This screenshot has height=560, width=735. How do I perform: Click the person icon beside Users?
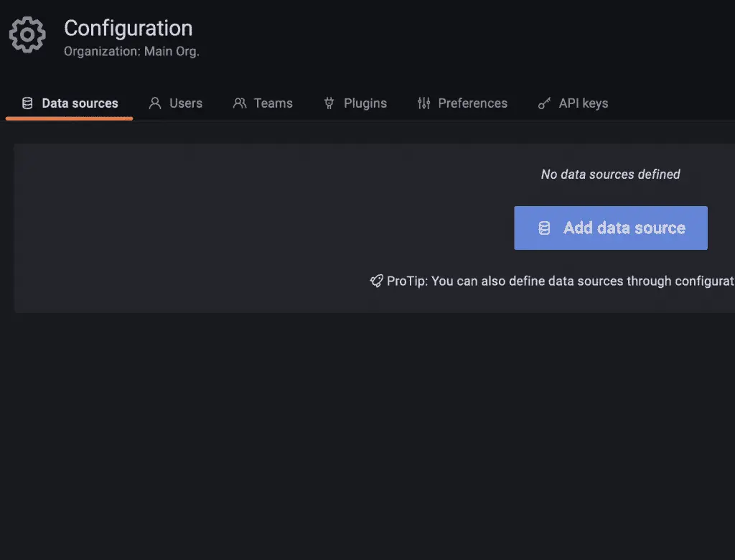click(x=155, y=103)
